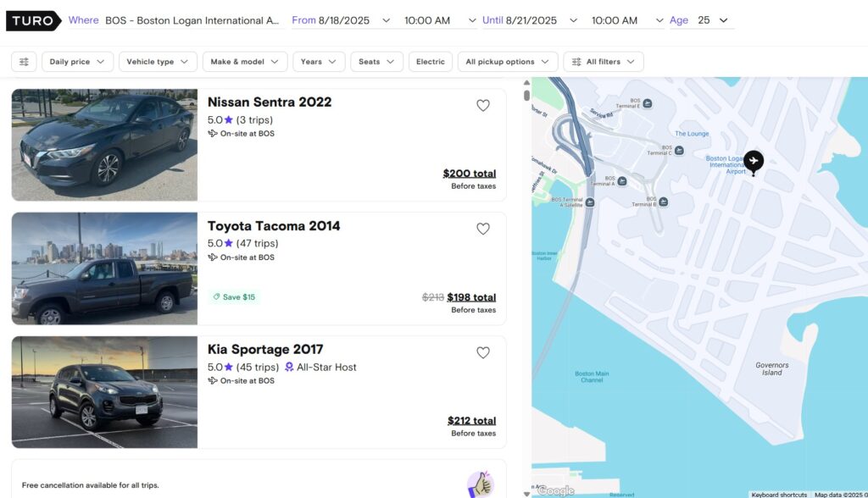Favorite the Nissan Sentra 2022 with heart
The width and height of the screenshot is (868, 498).
click(482, 106)
